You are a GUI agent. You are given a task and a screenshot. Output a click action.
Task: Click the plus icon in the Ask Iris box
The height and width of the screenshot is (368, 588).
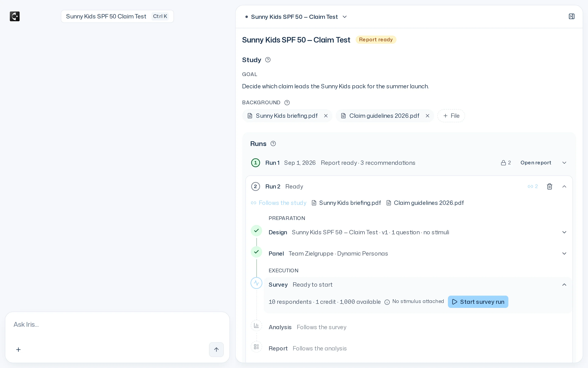pyautogui.click(x=18, y=350)
